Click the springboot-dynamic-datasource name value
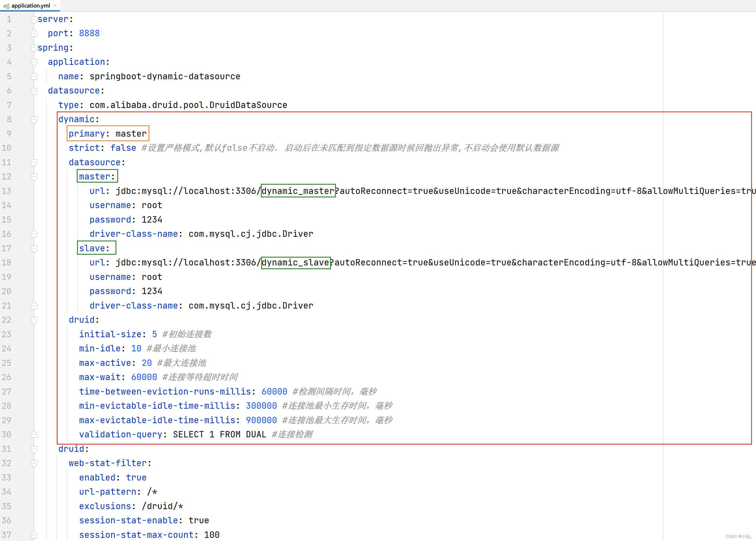 click(165, 77)
